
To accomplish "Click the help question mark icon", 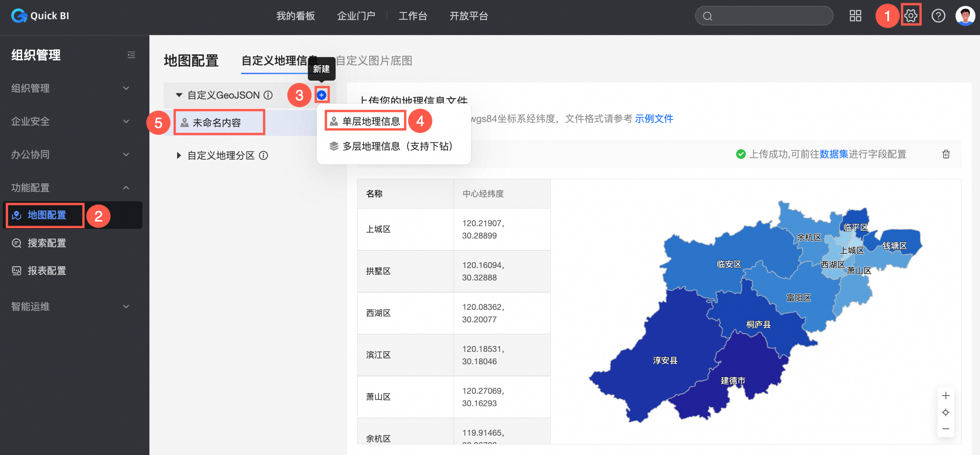I will pyautogui.click(x=938, y=16).
